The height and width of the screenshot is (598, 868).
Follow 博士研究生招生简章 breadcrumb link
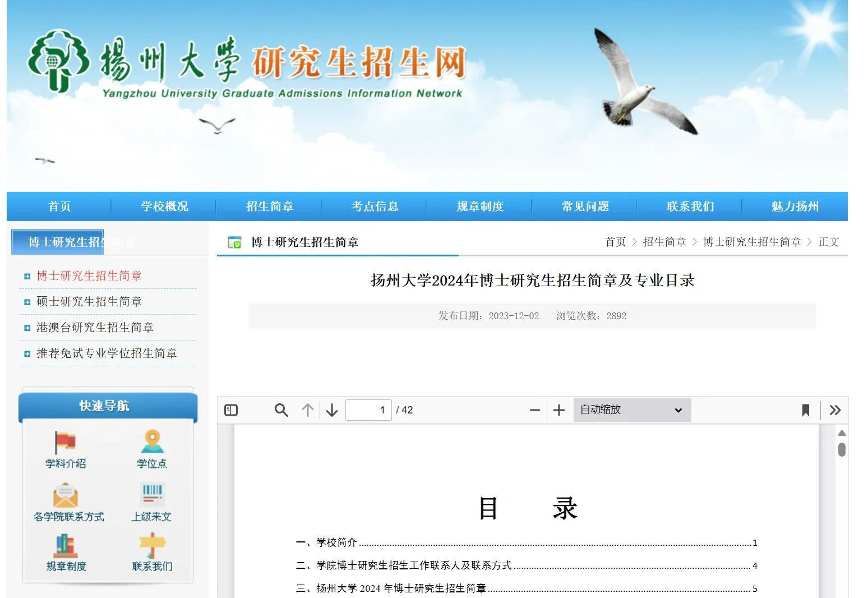(752, 242)
